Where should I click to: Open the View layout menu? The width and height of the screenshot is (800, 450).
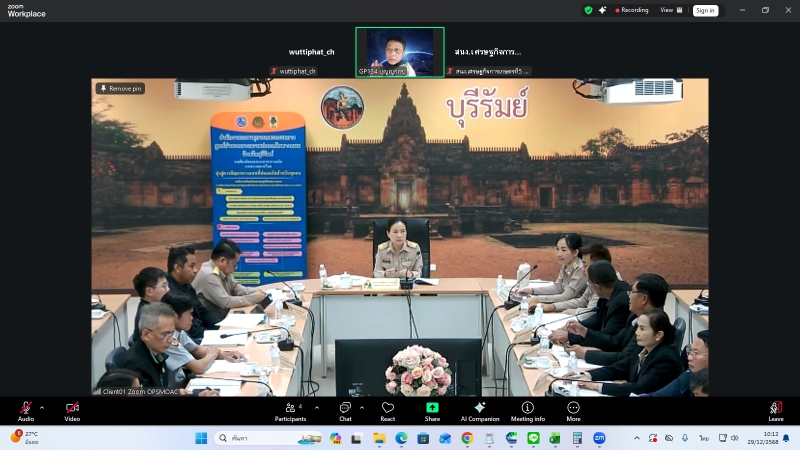pos(671,10)
